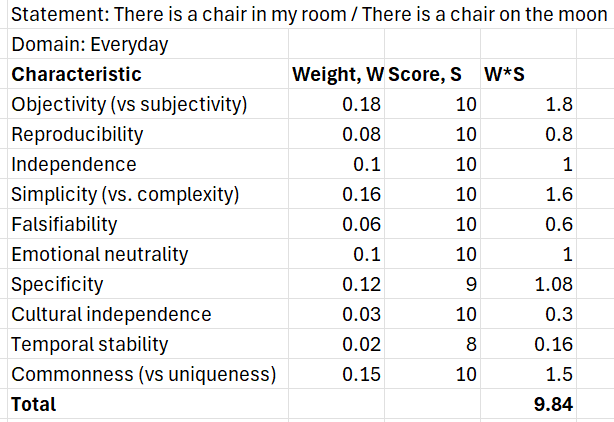Select Temporal stability score cell 8
Viewport: 614px width, 422px height.
point(432,344)
